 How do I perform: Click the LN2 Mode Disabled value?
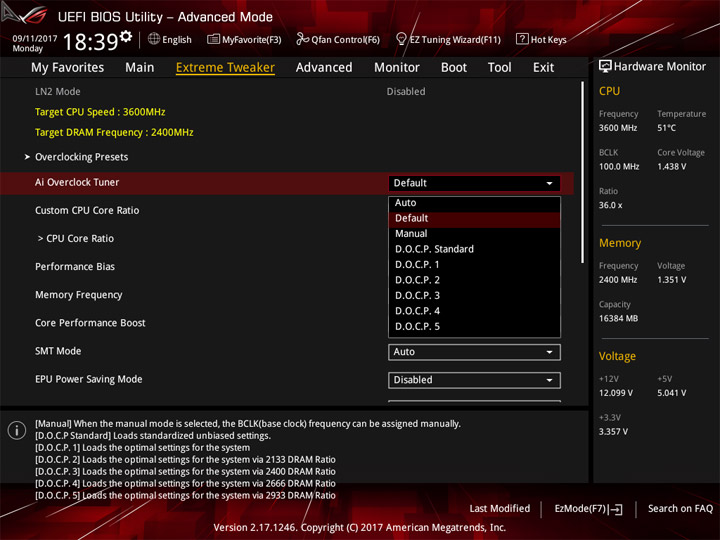(x=406, y=92)
